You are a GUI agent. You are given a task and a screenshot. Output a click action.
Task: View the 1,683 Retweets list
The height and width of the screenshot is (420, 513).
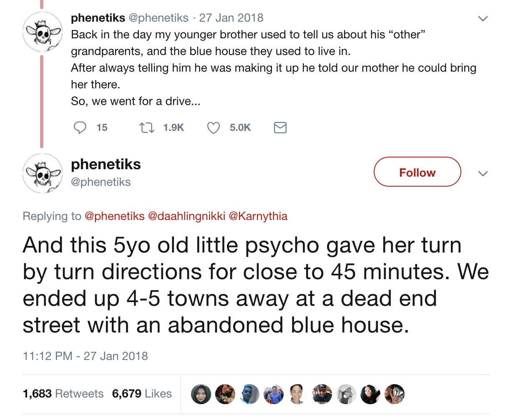(x=63, y=394)
